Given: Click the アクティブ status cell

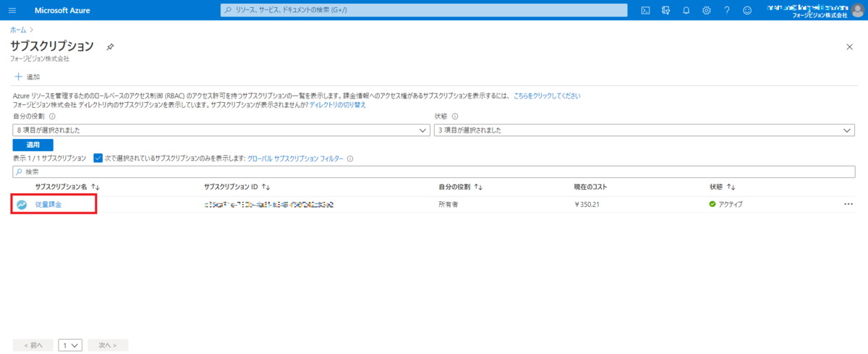Looking at the screenshot, I should point(726,204).
